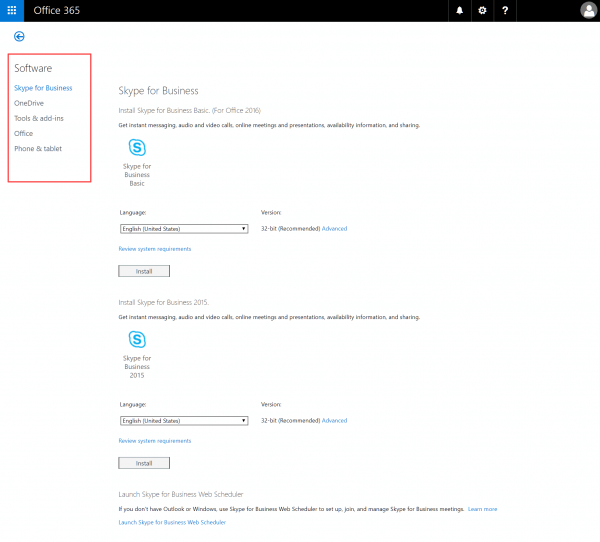
Task: Open the notifications bell
Action: pos(460,10)
